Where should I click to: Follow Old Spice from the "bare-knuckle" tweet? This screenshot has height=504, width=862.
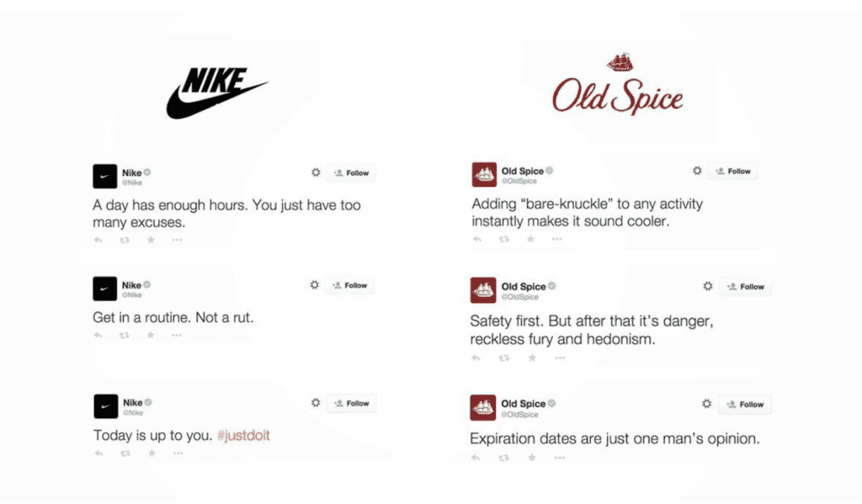coord(733,172)
